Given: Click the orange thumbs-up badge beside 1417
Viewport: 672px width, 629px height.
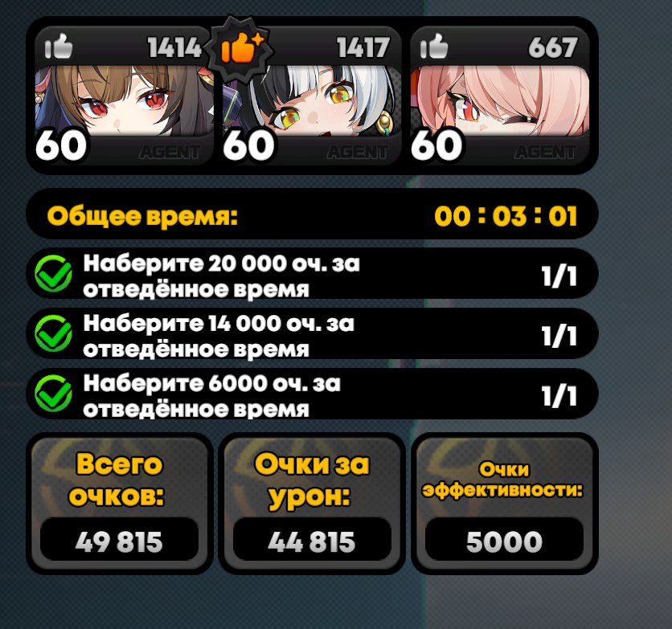Looking at the screenshot, I should [241, 48].
